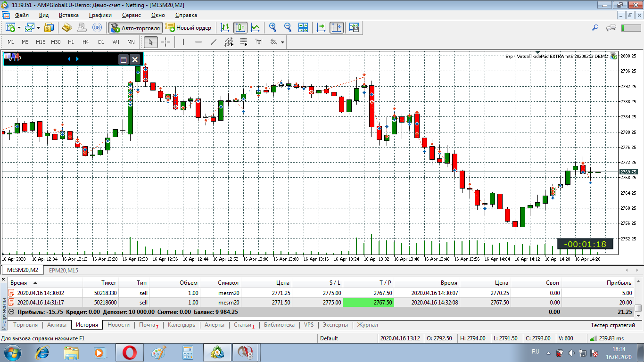Open the Почта toolbox tab
Image resolution: width=644 pixels, height=362 pixels.
click(x=149, y=325)
